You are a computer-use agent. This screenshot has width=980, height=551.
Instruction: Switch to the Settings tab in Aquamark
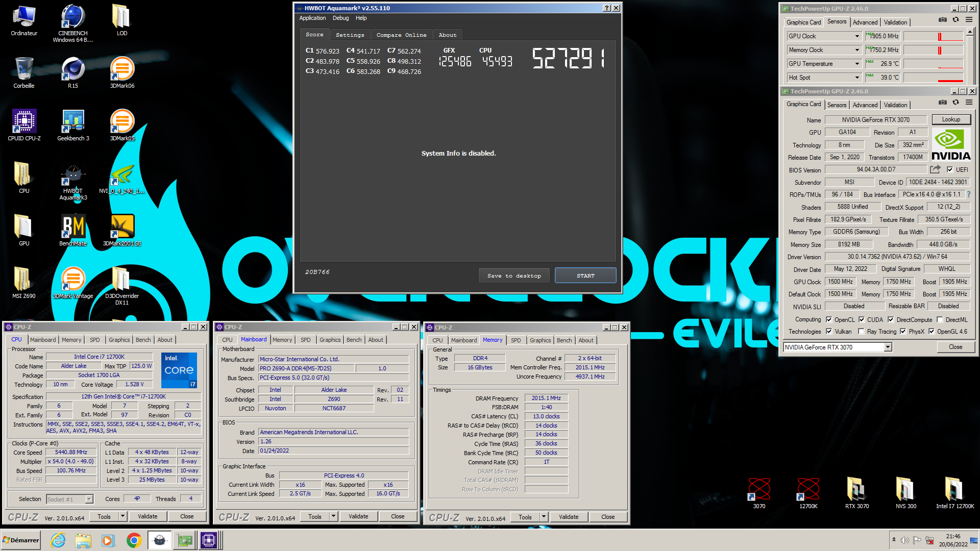(x=350, y=35)
